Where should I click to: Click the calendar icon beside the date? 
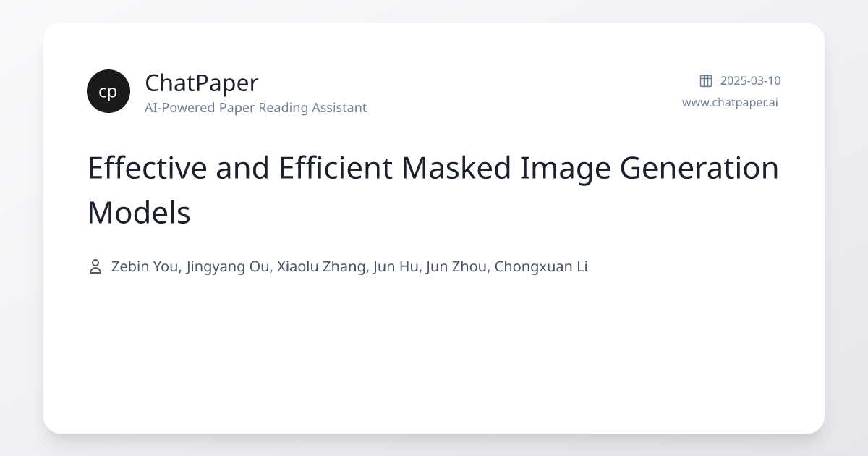click(706, 80)
